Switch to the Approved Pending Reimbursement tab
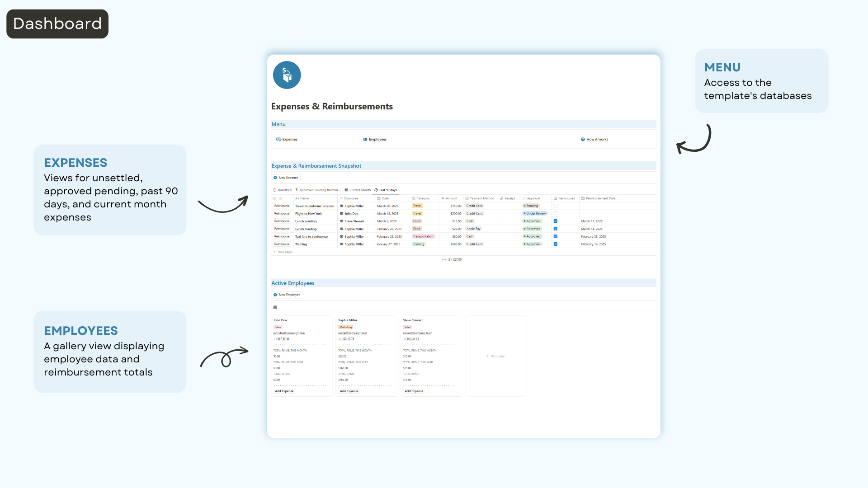The image size is (868, 488). pos(318,190)
